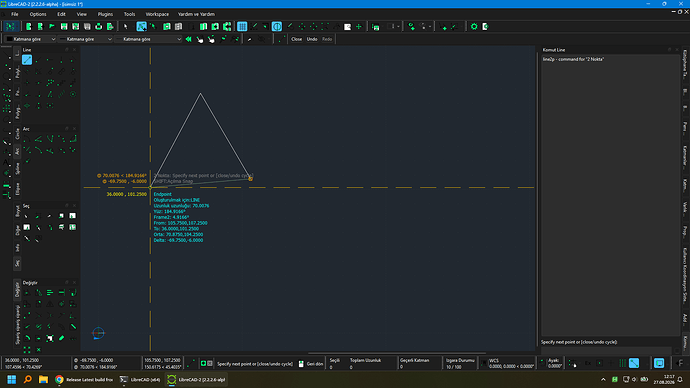Click the Print toolbar icon
690x388 pixels.
click(x=99, y=26)
